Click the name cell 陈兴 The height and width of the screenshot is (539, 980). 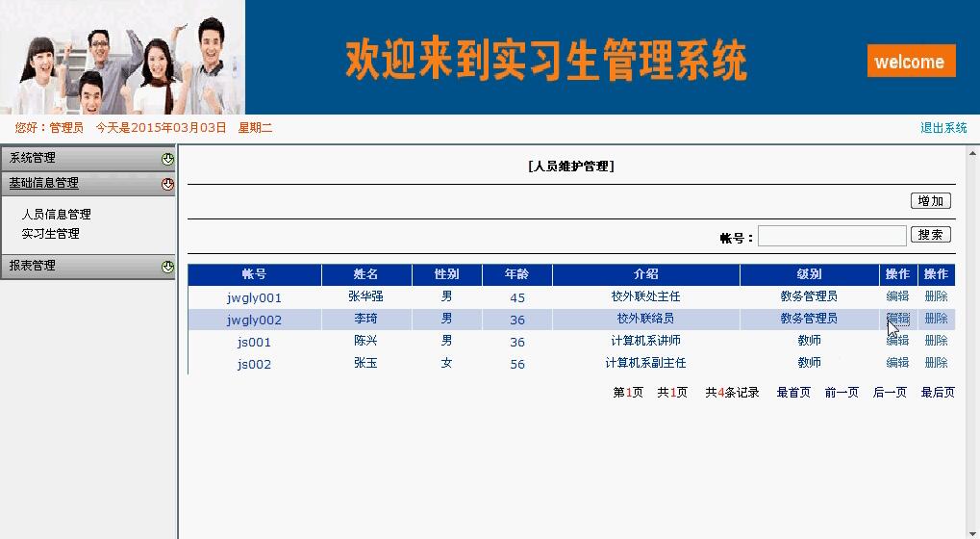[365, 340]
